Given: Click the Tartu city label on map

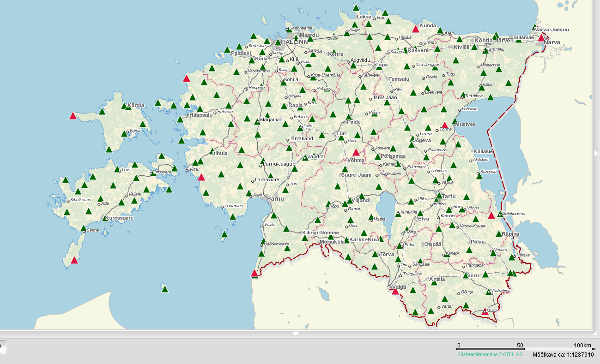Looking at the screenshot, I should pyautogui.click(x=448, y=196).
